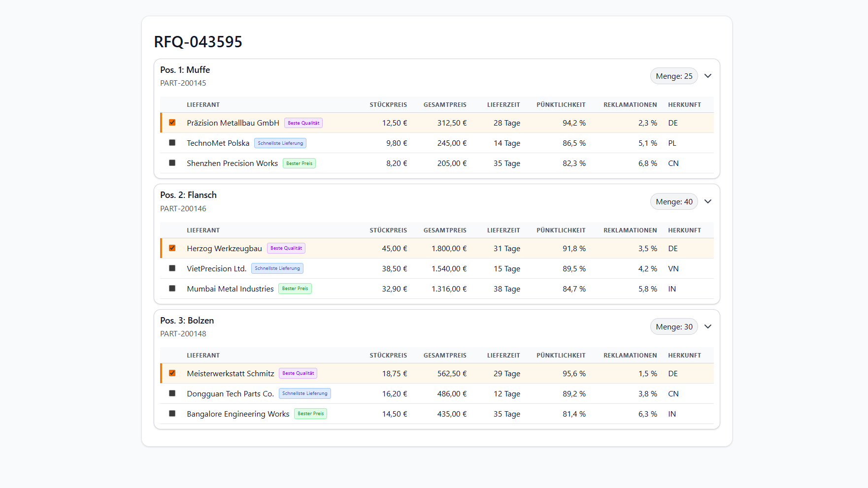Click Lieferzeit column header in Flansch table
Image resolution: width=868 pixels, height=488 pixels.
point(503,230)
